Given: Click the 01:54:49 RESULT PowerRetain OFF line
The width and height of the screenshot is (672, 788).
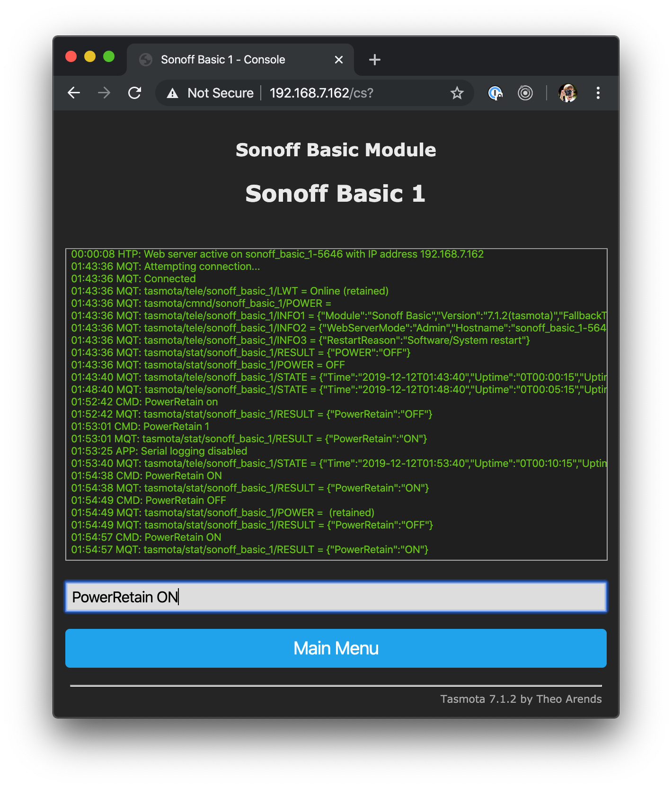Looking at the screenshot, I should point(252,525).
